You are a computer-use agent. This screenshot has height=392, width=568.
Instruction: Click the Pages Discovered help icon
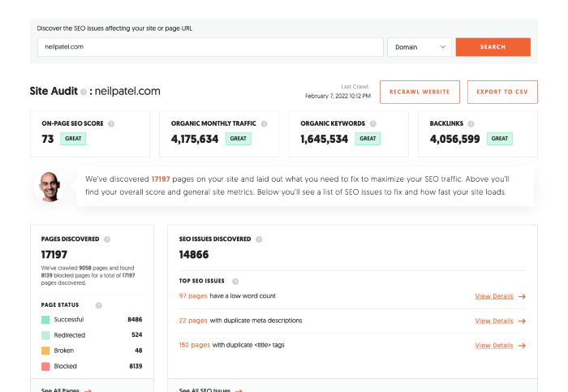point(107,239)
